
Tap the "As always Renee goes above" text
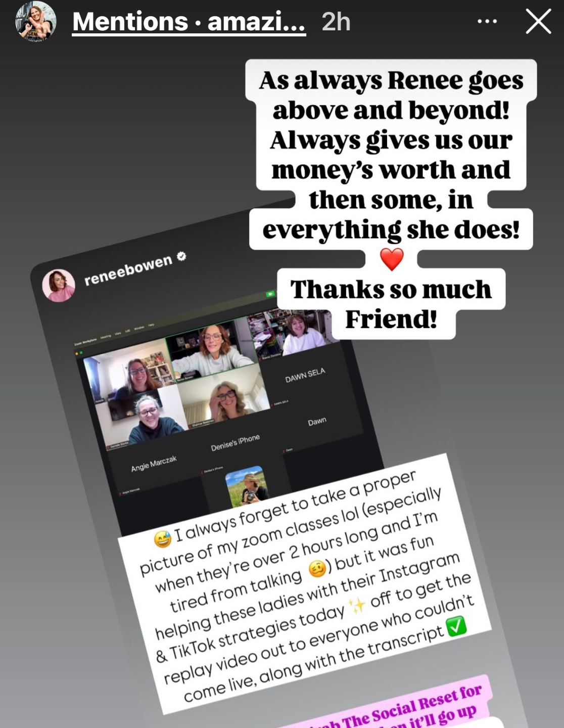click(x=391, y=96)
